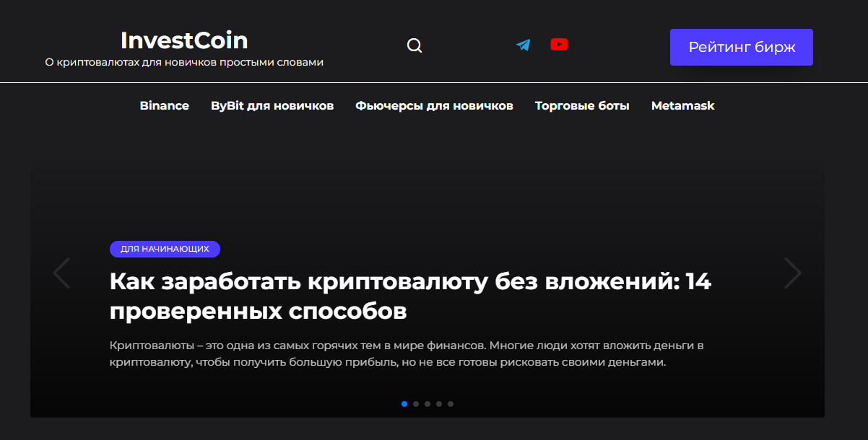Click the Для начинающих category badge

tap(165, 249)
